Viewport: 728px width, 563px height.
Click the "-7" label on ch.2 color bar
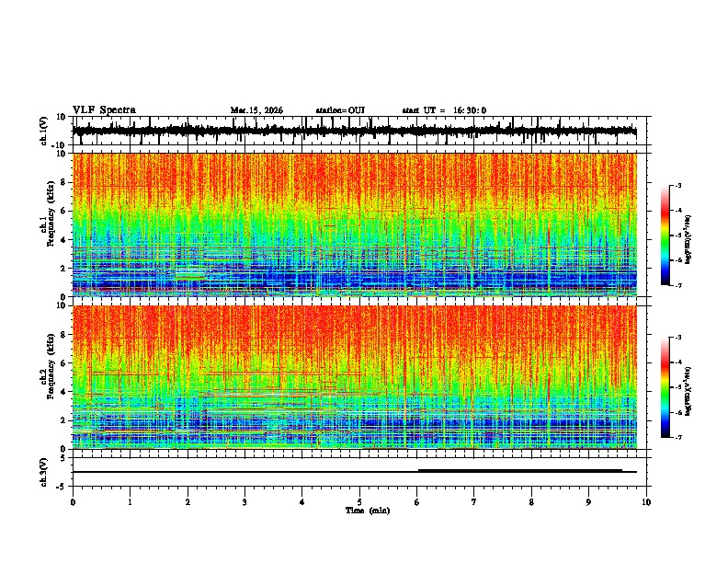[x=678, y=437]
